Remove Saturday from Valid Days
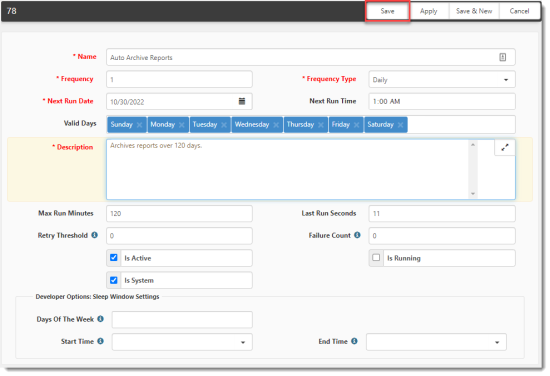550x376 pixels. [400, 125]
